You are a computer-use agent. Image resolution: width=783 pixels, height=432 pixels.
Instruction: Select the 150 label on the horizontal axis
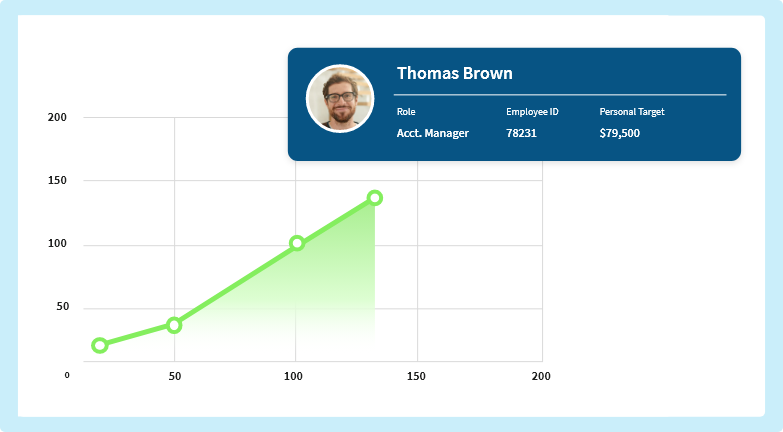416,376
